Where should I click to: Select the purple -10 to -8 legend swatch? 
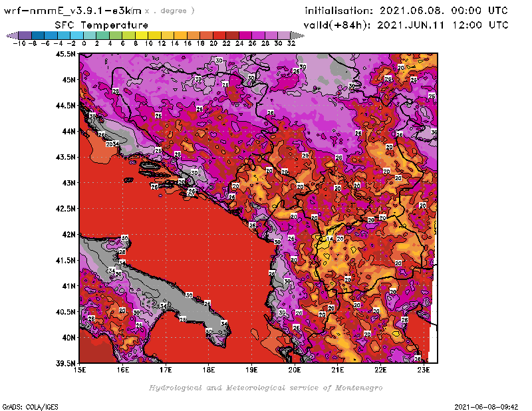[x=25, y=35]
